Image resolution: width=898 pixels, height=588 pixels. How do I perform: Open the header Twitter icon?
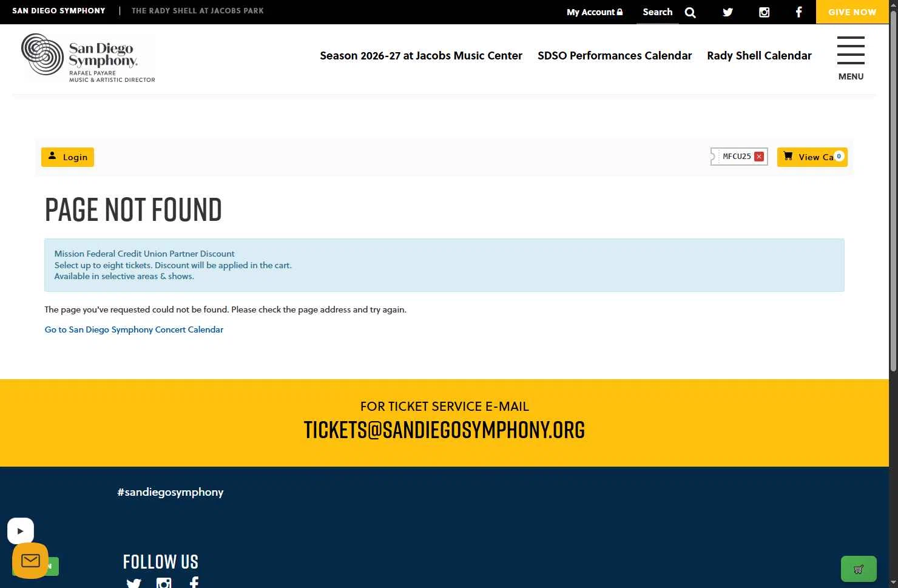click(728, 12)
